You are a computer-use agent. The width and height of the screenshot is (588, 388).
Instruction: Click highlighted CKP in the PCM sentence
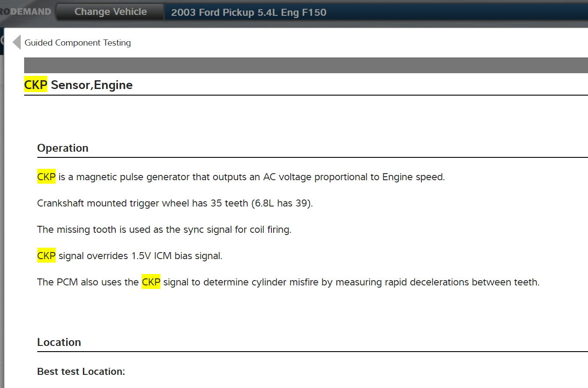[151, 282]
